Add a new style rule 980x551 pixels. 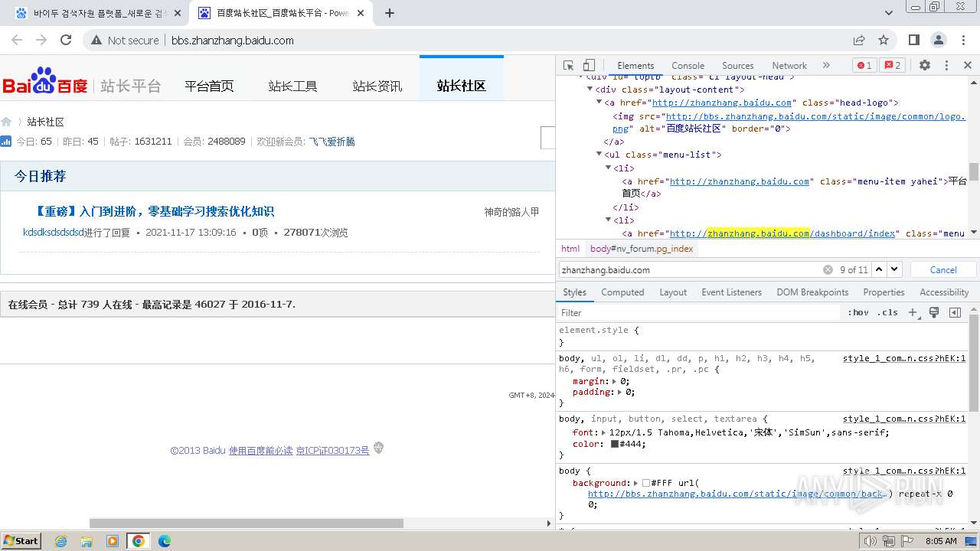pyautogui.click(x=913, y=312)
